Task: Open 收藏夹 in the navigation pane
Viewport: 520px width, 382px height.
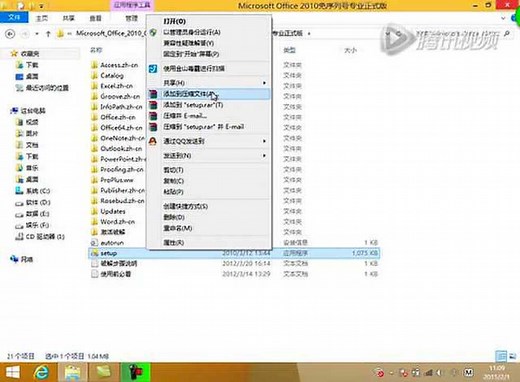Action: (30, 54)
